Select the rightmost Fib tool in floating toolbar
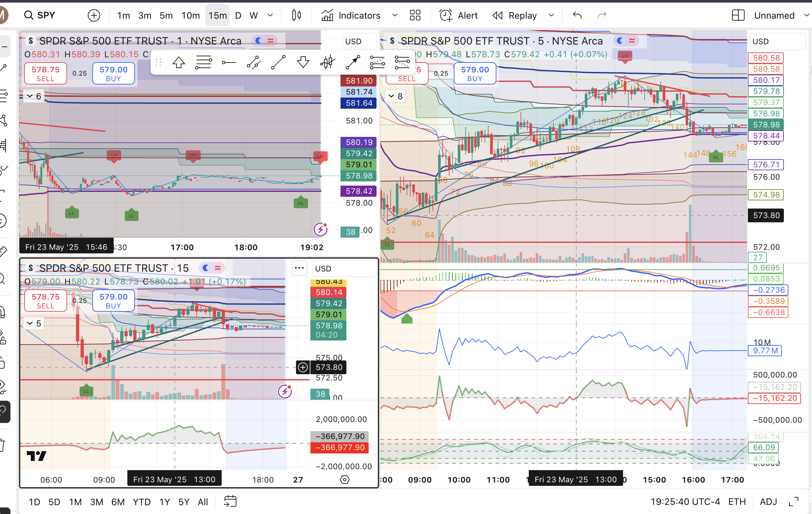Image resolution: width=812 pixels, height=514 pixels. 402,63
